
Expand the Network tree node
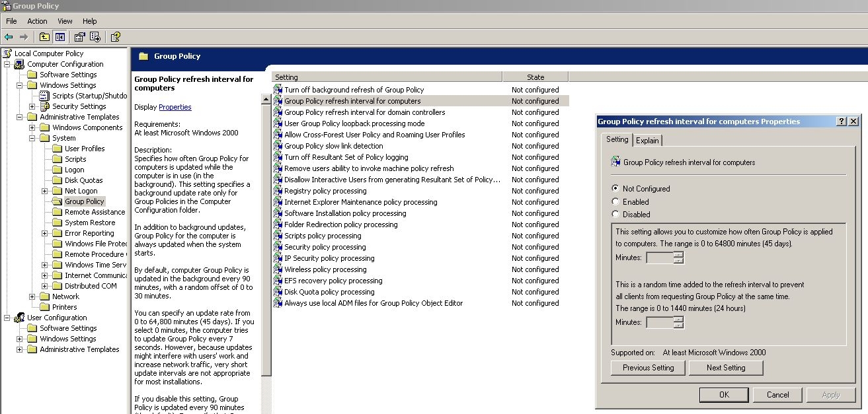tap(32, 296)
